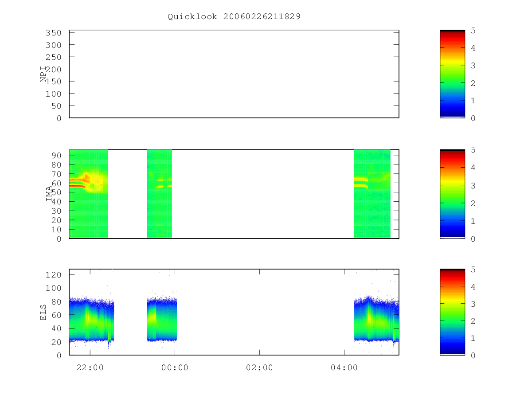Click the 5 label on ELS colorbar
Screen dimensions: 532x399
coord(473,270)
